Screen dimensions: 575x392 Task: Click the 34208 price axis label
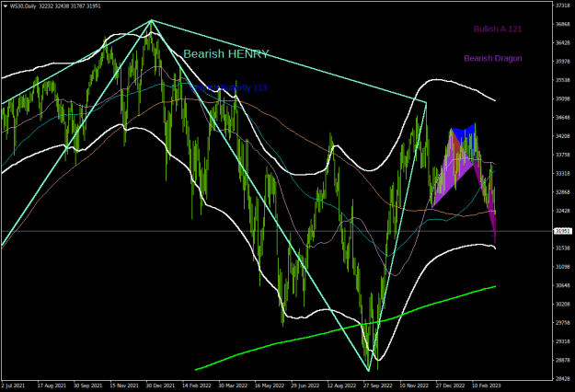pos(562,136)
